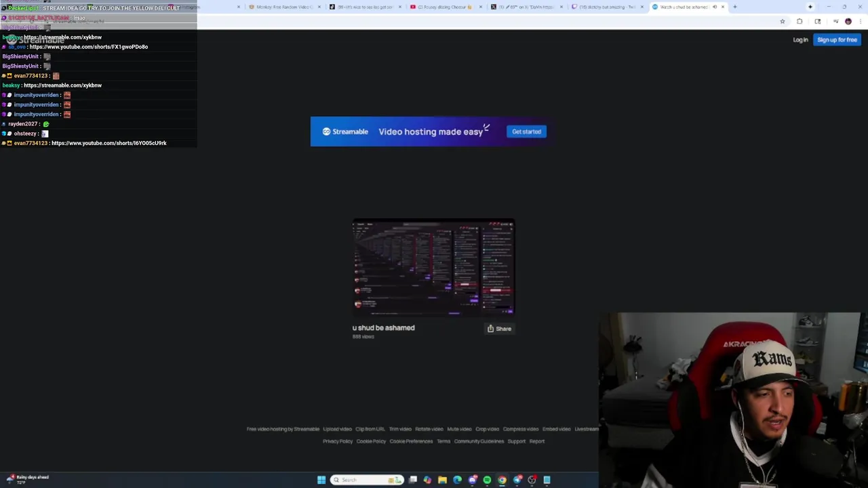This screenshot has height=488, width=868.
Task: Open Free video hosting by Streamable link
Action: coord(283,429)
